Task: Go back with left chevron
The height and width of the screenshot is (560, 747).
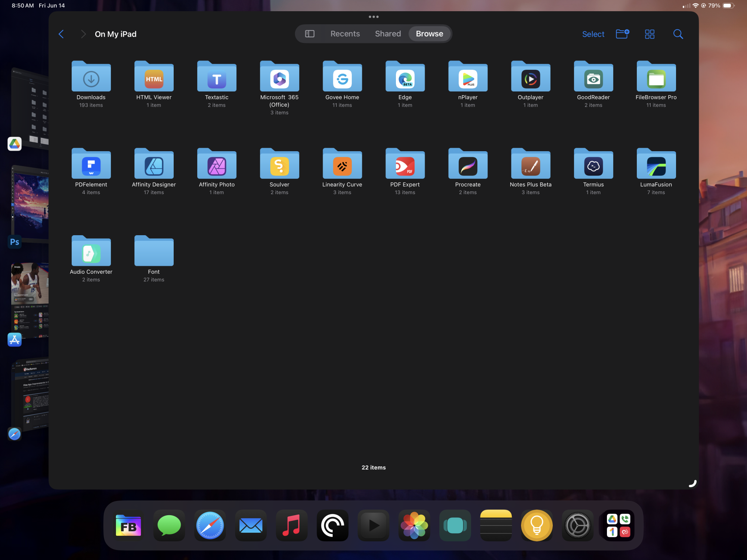Action: point(62,34)
